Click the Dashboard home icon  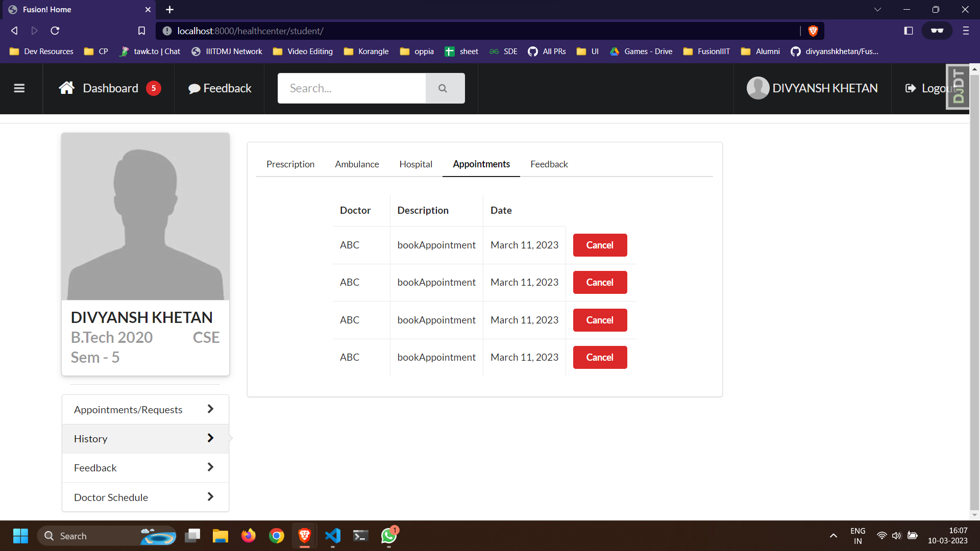(67, 88)
